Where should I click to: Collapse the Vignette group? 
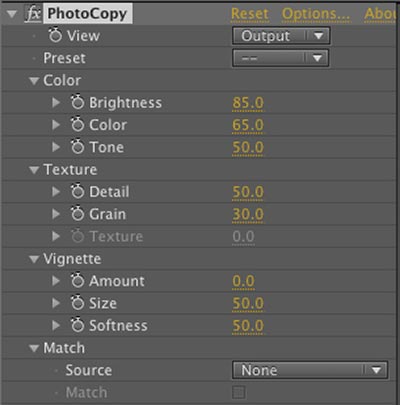[34, 259]
